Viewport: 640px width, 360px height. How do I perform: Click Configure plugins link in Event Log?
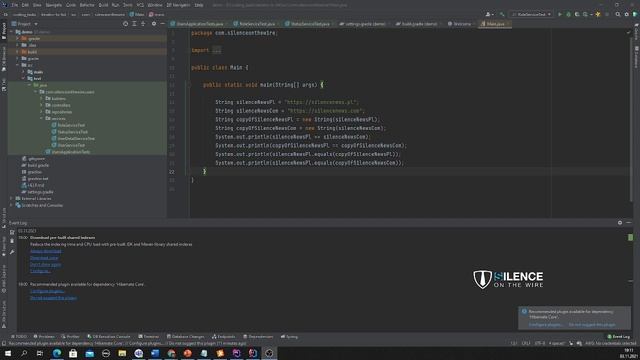[47, 291]
